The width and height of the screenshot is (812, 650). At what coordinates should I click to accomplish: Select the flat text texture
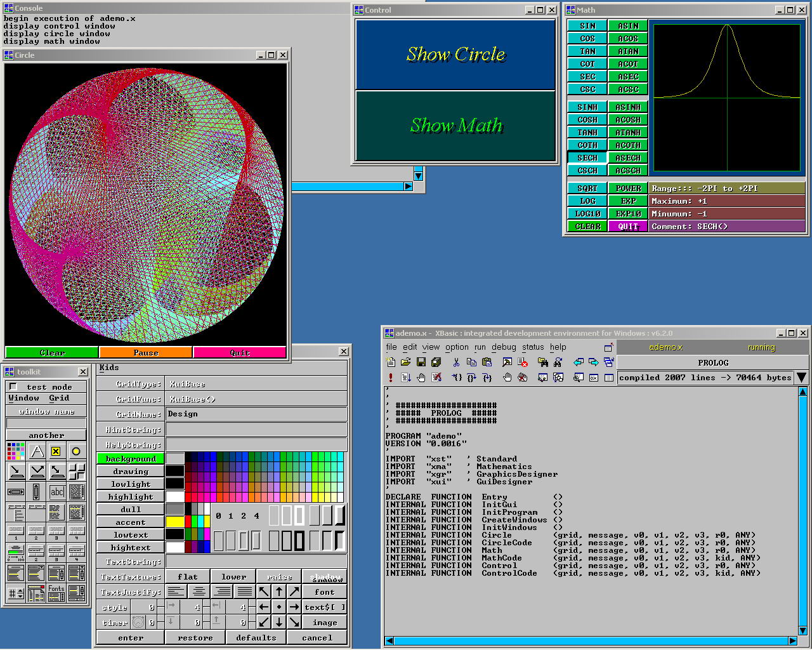tap(188, 576)
